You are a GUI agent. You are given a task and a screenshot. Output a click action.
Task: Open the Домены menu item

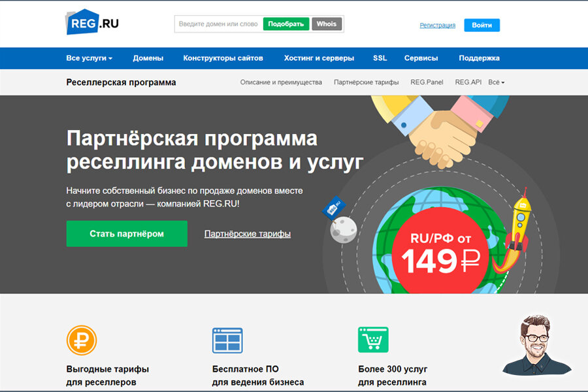point(148,58)
